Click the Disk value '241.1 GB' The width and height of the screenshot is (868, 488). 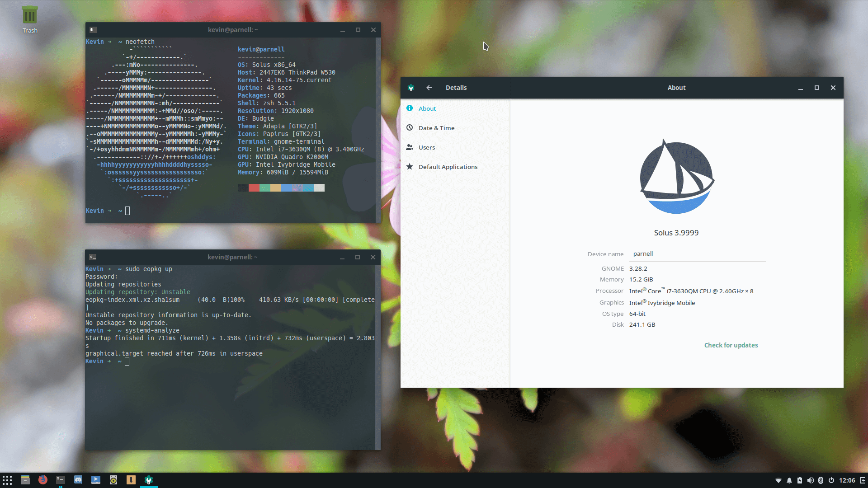coord(642,324)
